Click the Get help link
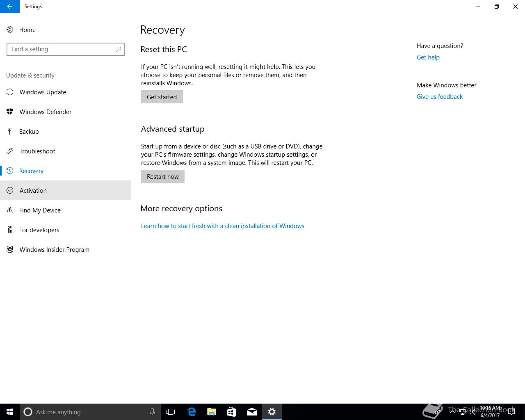This screenshot has width=525, height=420. [x=428, y=57]
